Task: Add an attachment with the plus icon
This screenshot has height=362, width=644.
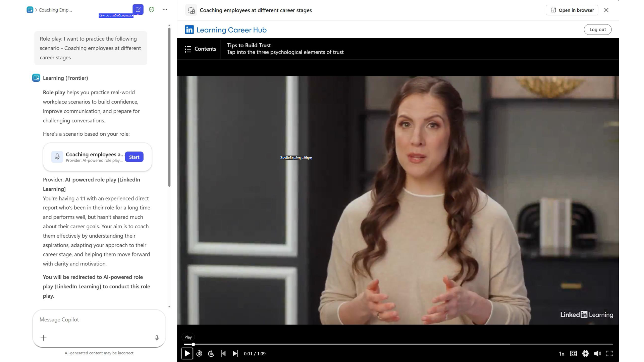Action: point(44,338)
